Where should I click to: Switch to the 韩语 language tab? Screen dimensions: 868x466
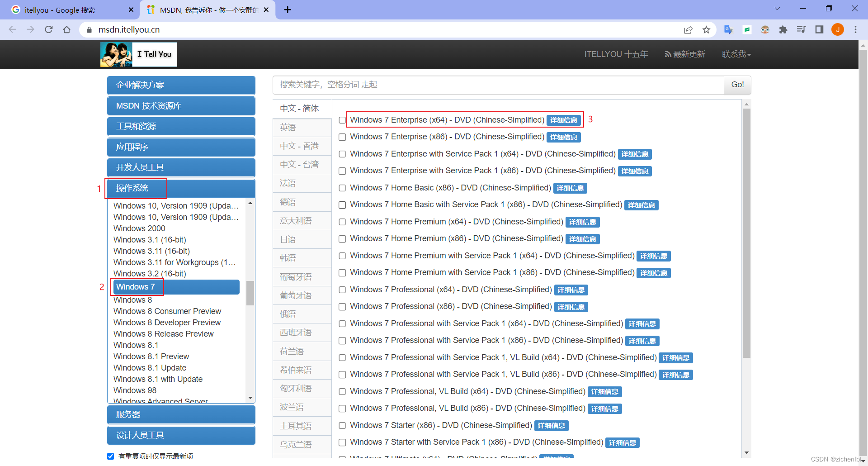coord(302,258)
